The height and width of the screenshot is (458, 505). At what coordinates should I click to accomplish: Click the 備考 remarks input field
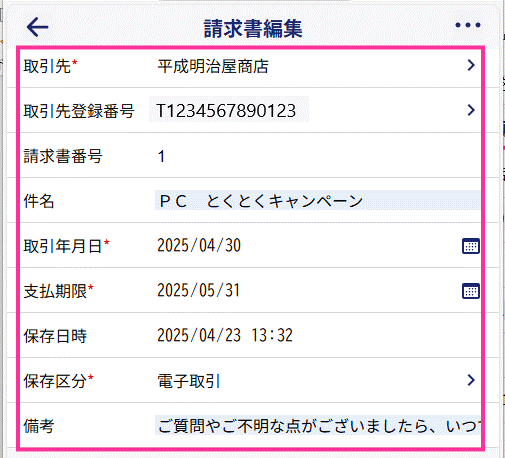tap(317, 426)
